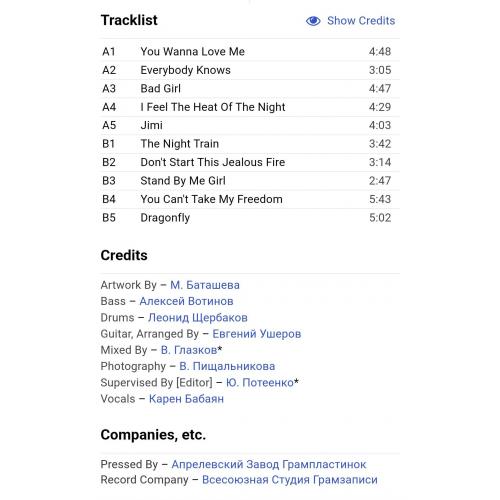This screenshot has width=500, height=500.
Task: Open vocalist link Карен Бабаян
Action: [186, 399]
